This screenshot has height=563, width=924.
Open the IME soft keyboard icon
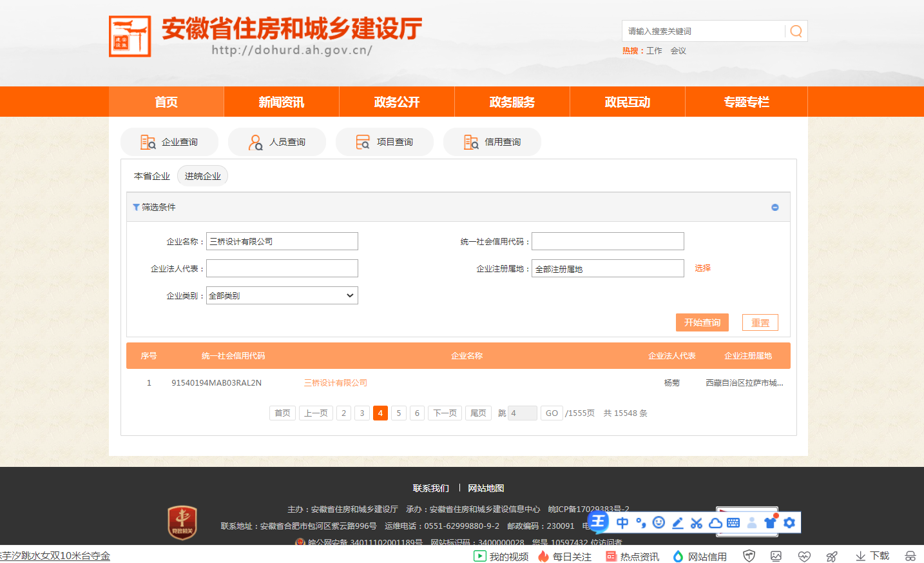click(733, 522)
